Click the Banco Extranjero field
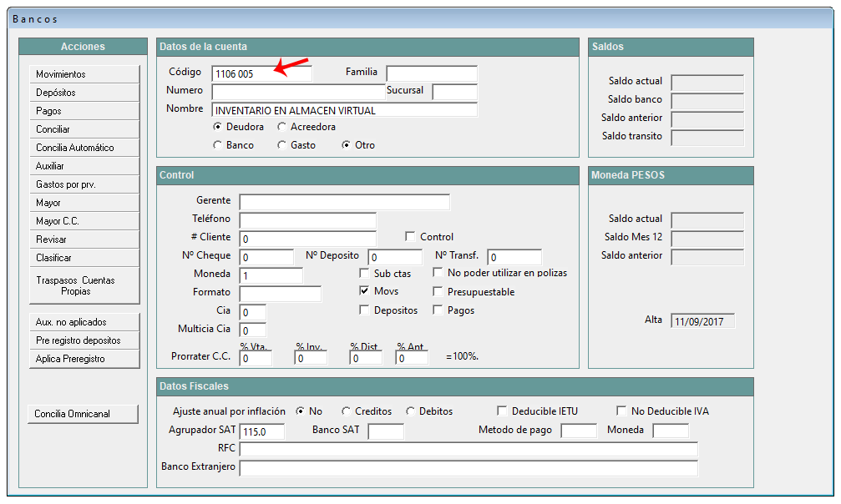The image size is (841, 504). pos(469,468)
